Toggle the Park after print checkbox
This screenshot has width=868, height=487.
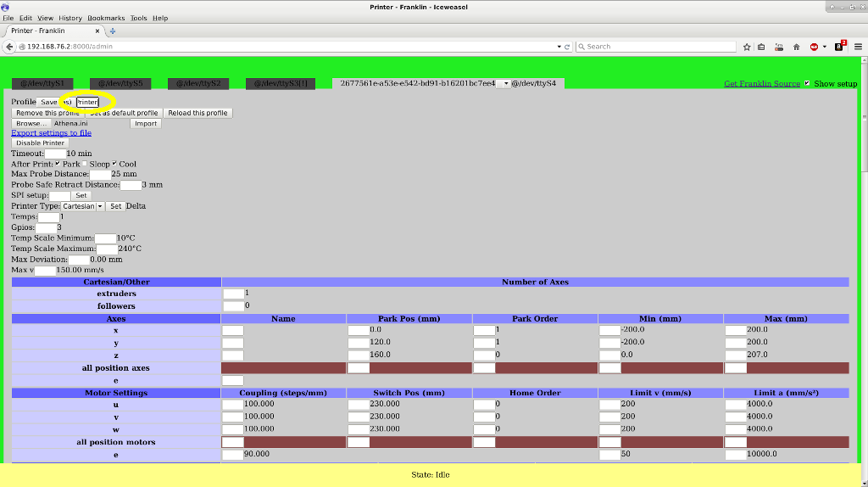[x=58, y=164]
